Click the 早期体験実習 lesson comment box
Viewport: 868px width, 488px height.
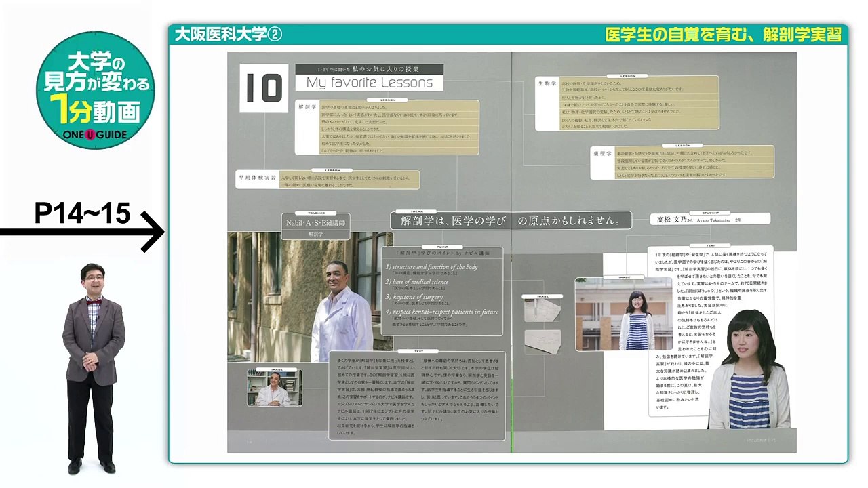tap(349, 179)
